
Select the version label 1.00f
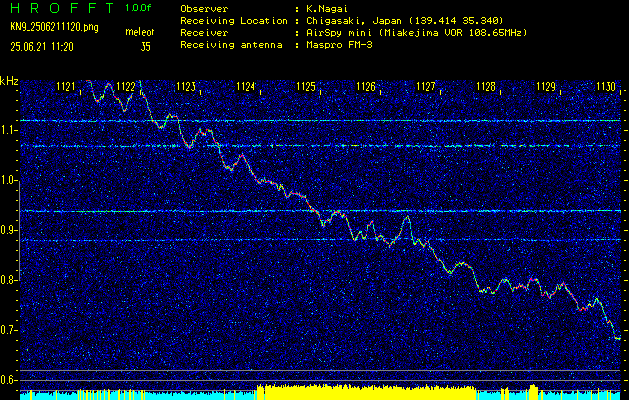click(x=138, y=8)
